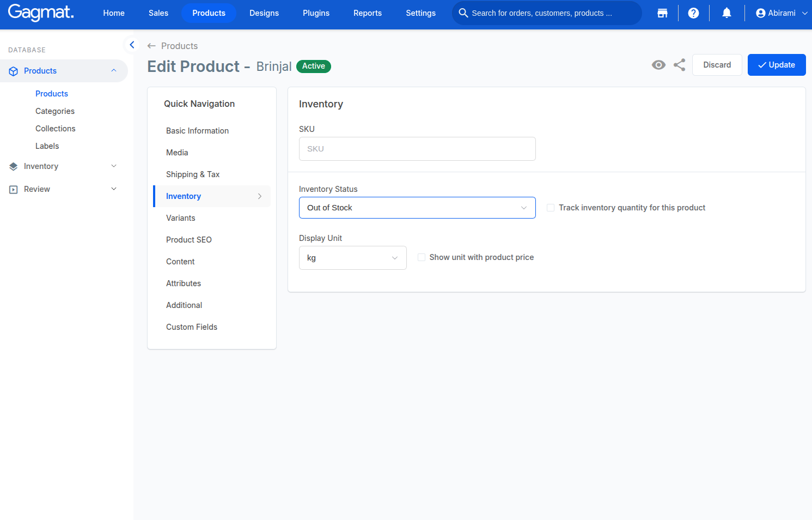This screenshot has width=812, height=520.
Task: Jump to Media section in Quick Navigation
Action: point(178,153)
